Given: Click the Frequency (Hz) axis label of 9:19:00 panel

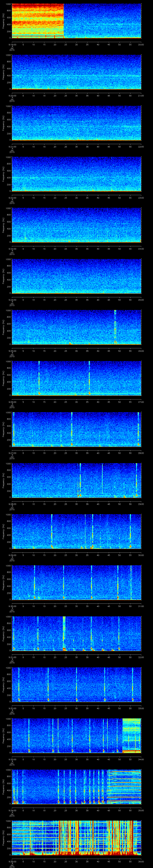Looking at the screenshot, I should [4, 21].
